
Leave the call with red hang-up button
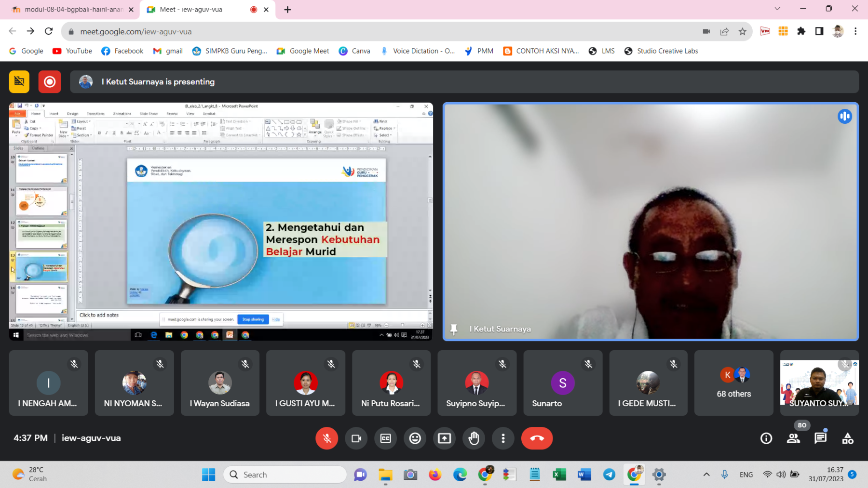(537, 438)
